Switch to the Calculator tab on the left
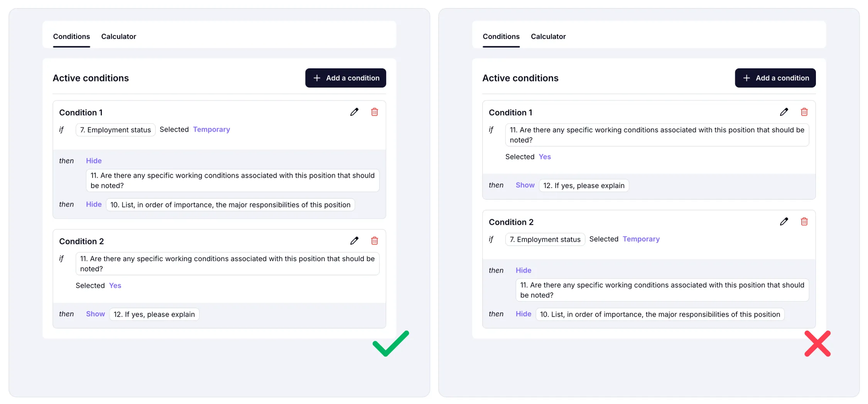868x404 pixels. click(x=118, y=36)
